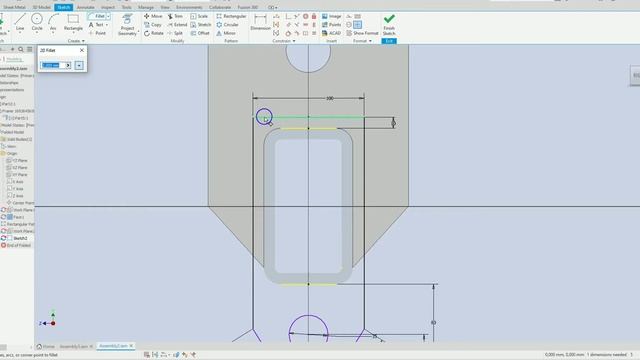The height and width of the screenshot is (360, 640).
Task: Create a Circular pattern
Action: tap(227, 24)
